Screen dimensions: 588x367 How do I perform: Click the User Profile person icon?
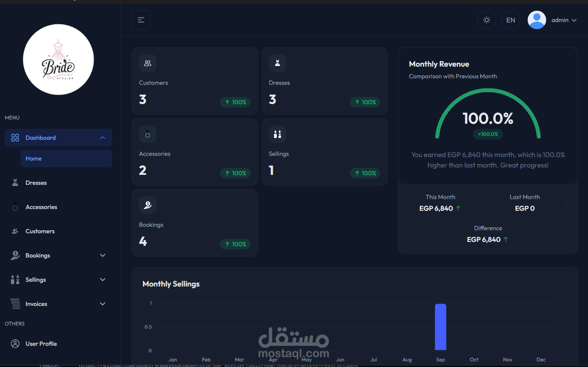15,344
